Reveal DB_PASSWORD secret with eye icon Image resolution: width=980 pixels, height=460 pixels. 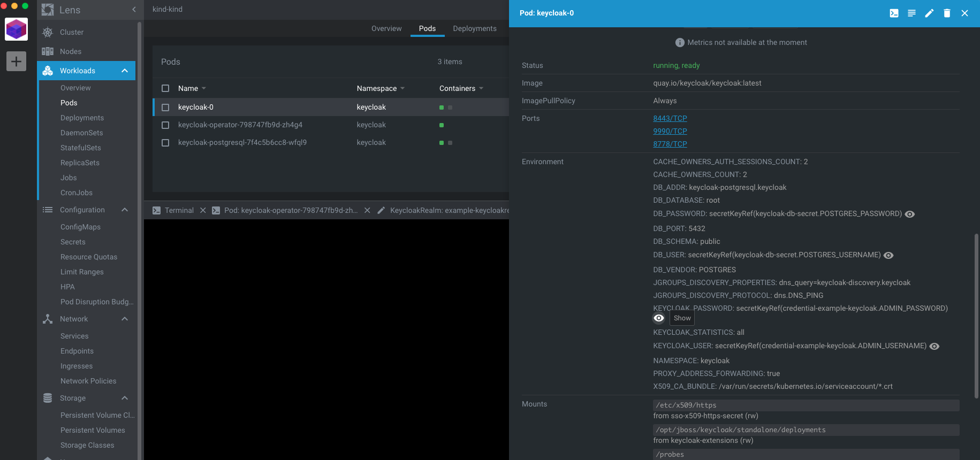(x=910, y=214)
